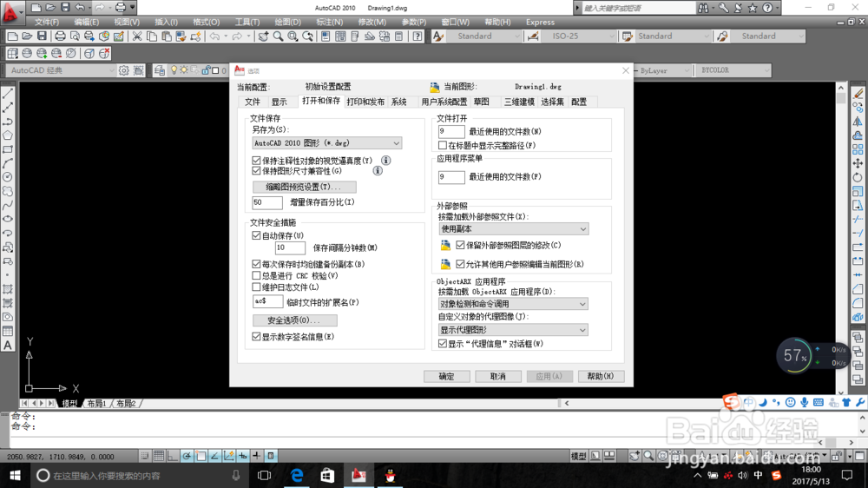868x488 pixels.
Task: Click the workspace settings gear icon
Action: point(123,70)
